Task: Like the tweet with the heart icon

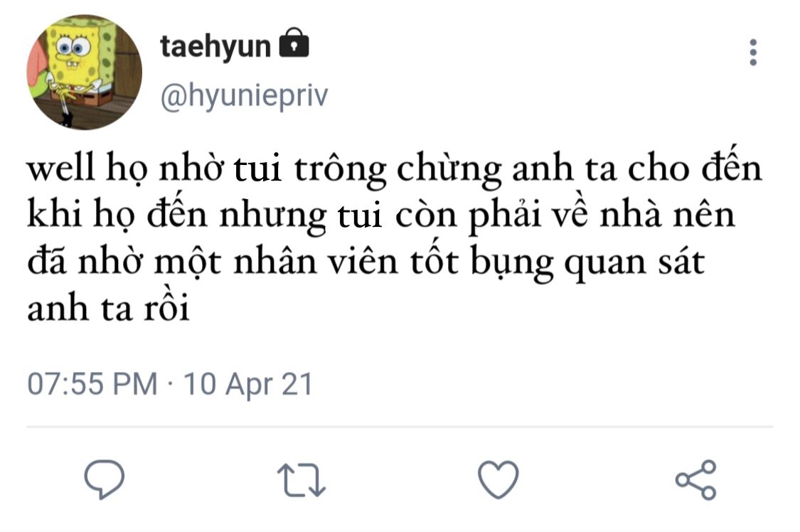Action: pos(498,479)
